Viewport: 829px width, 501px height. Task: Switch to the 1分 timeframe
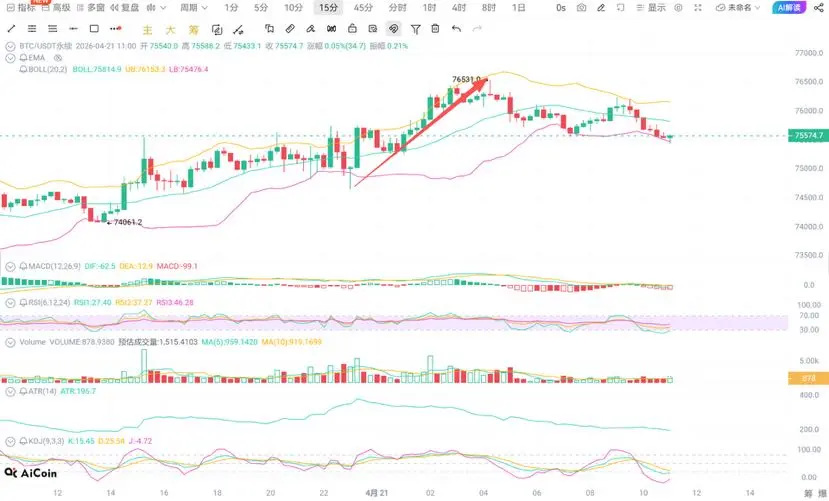(231, 7)
